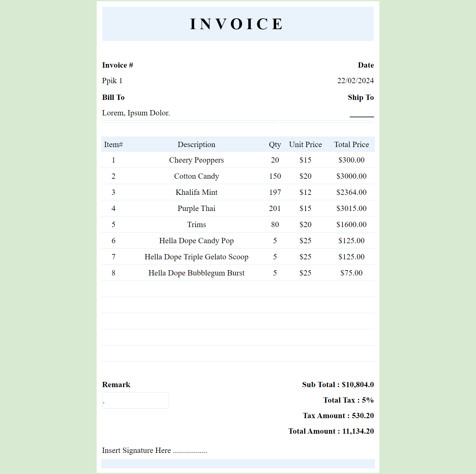This screenshot has height=474, width=476.
Task: Click the Insert Signature Here line
Action: 154,450
